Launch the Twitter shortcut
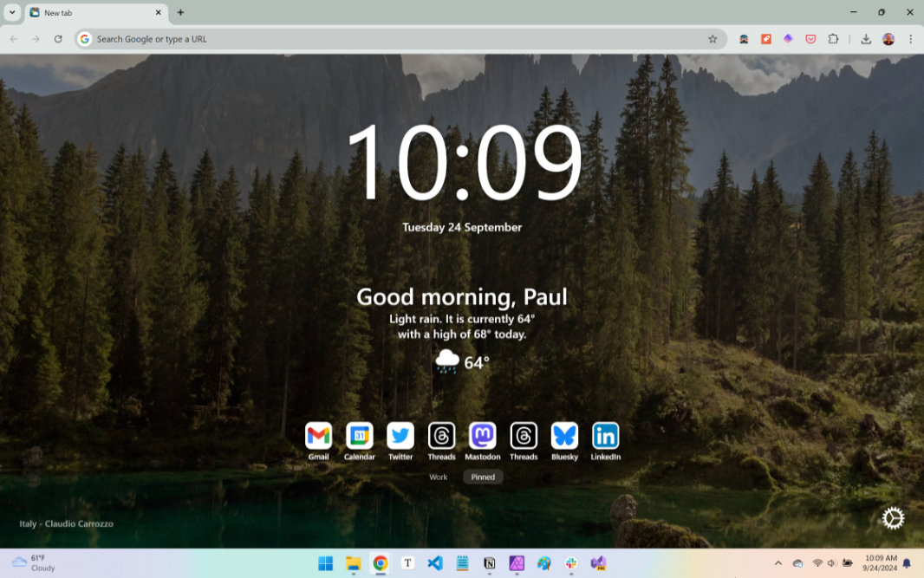Viewport: 924px width, 578px height. (x=400, y=435)
